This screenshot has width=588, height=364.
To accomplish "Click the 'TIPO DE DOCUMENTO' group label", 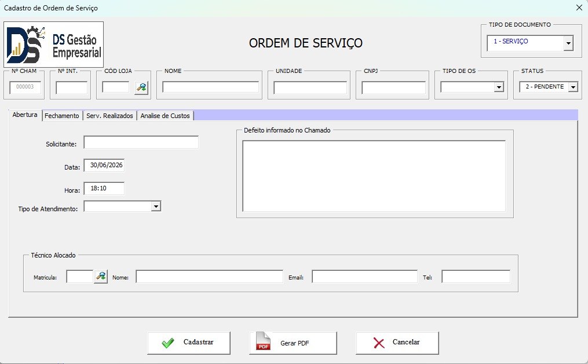I will pos(520,25).
